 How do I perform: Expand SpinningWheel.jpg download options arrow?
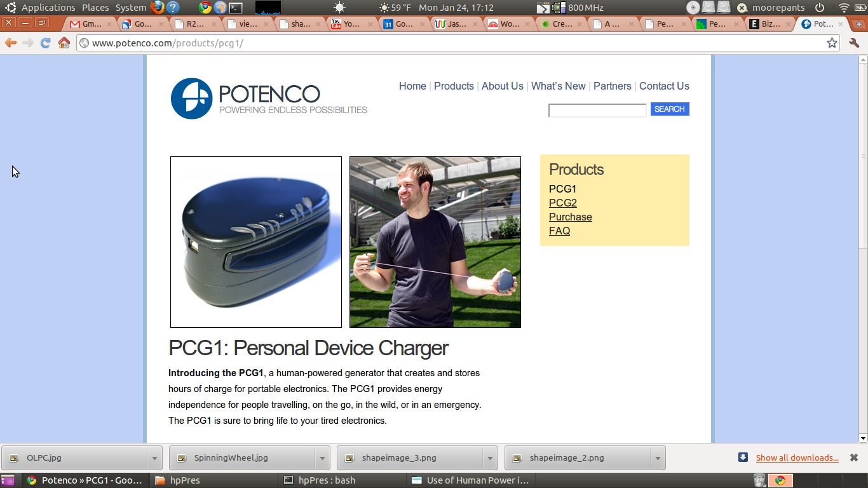pyautogui.click(x=322, y=457)
